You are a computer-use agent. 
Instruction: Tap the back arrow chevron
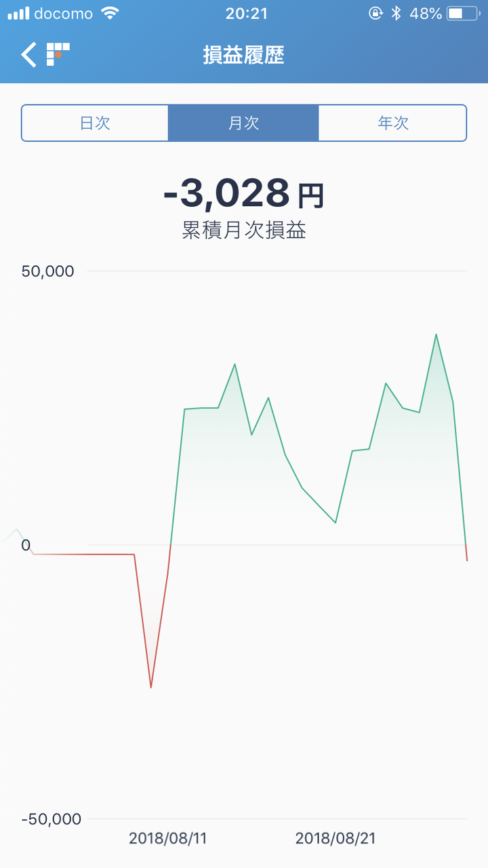point(28,54)
